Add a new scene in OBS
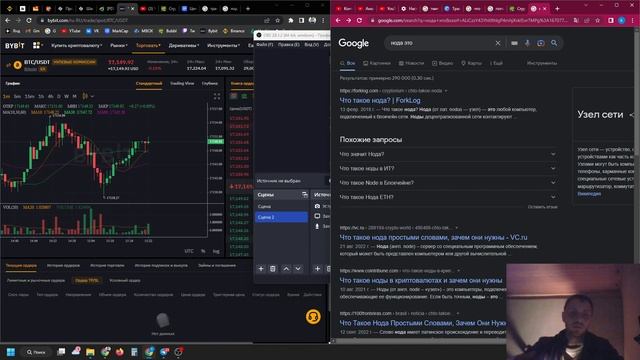Image resolution: width=640 pixels, height=360 pixels. point(261,269)
